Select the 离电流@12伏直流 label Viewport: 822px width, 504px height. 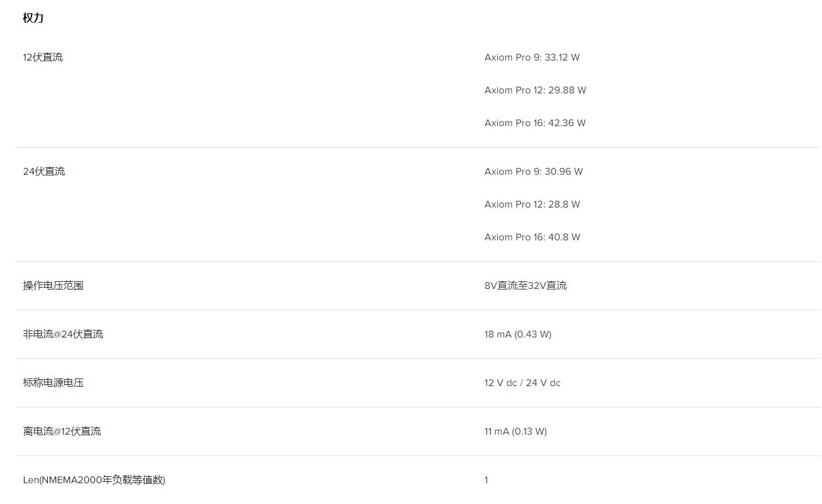62,431
